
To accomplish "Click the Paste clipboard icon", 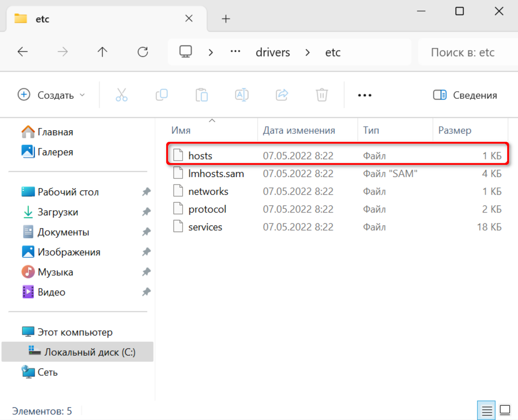I will (202, 95).
